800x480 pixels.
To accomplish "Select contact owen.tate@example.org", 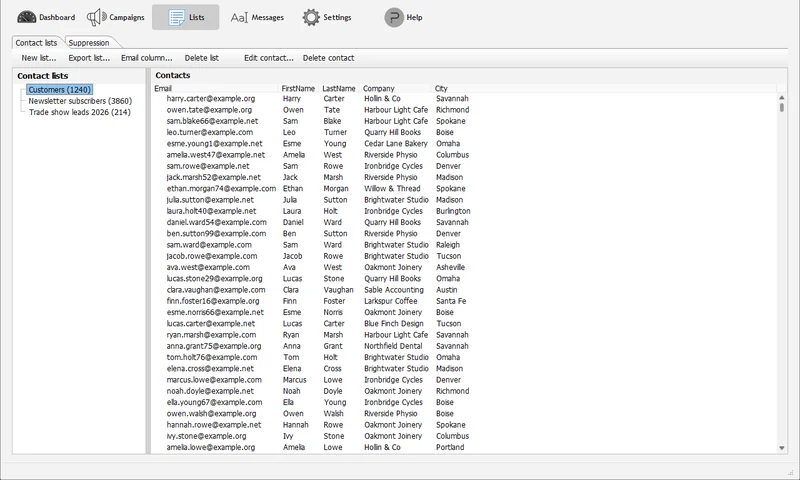I will (x=209, y=110).
